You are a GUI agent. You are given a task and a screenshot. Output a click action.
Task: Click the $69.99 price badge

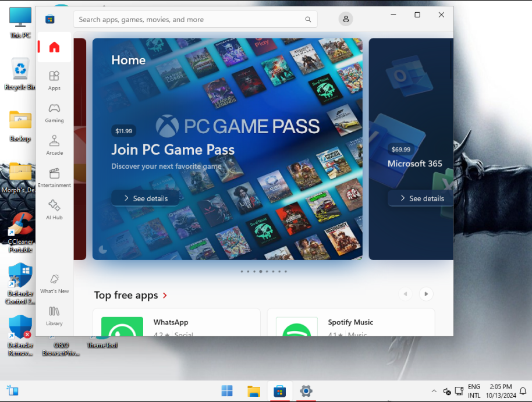tap(400, 150)
